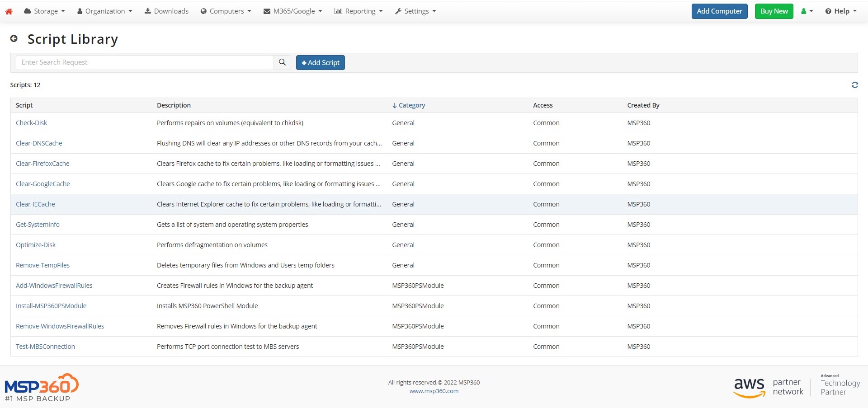The image size is (868, 408).
Task: Open the Remove-WindowsFirewallRules script
Action: click(60, 326)
